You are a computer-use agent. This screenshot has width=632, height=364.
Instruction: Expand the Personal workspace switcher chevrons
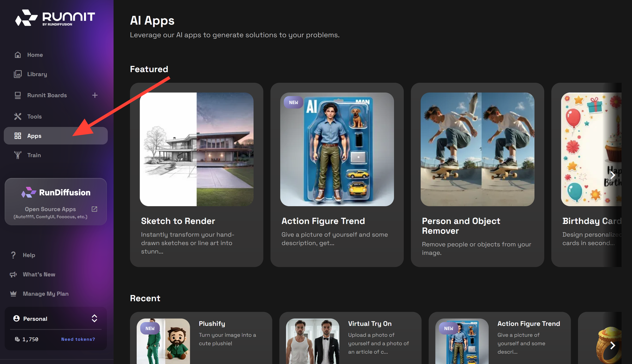click(x=94, y=319)
